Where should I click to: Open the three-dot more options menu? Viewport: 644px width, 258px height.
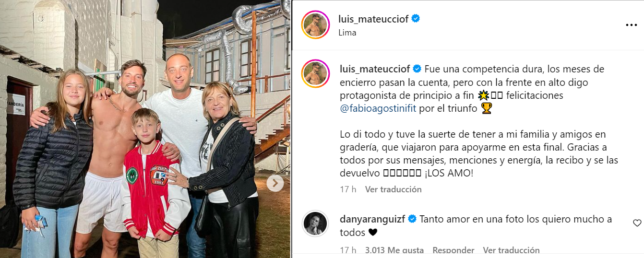(631, 25)
